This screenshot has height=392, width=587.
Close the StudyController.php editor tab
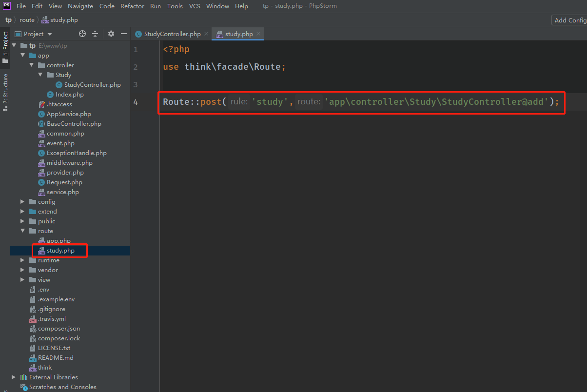206,34
